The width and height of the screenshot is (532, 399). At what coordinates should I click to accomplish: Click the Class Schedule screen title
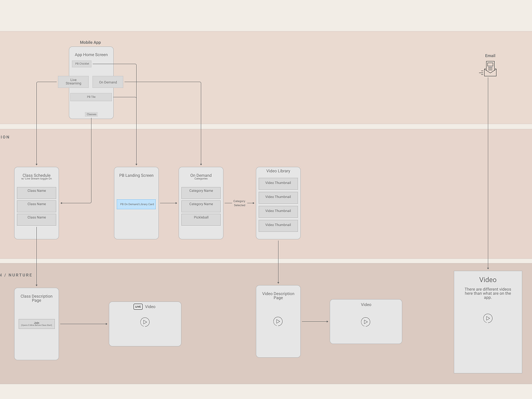(x=37, y=176)
